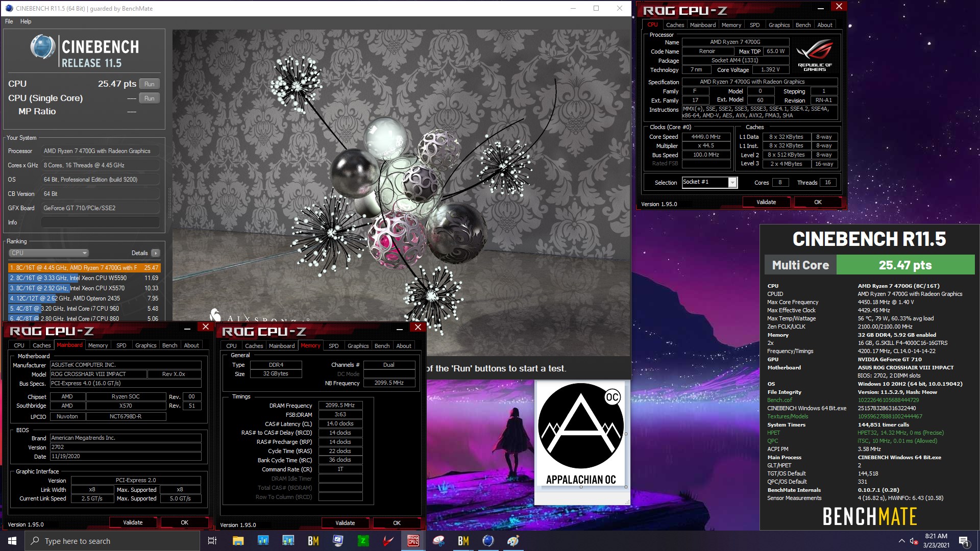980x551 pixels.
Task: Open About tab in top CPU-Z window
Action: pos(825,25)
